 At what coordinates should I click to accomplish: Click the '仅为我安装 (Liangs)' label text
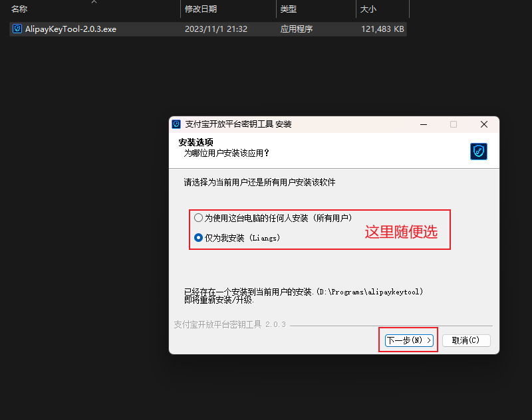(x=243, y=237)
